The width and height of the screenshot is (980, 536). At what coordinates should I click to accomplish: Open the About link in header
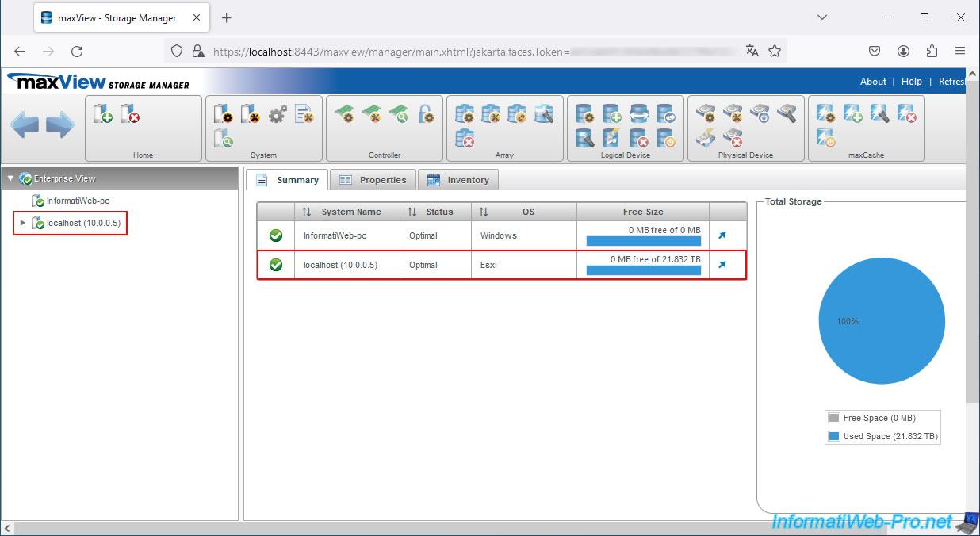coord(873,82)
